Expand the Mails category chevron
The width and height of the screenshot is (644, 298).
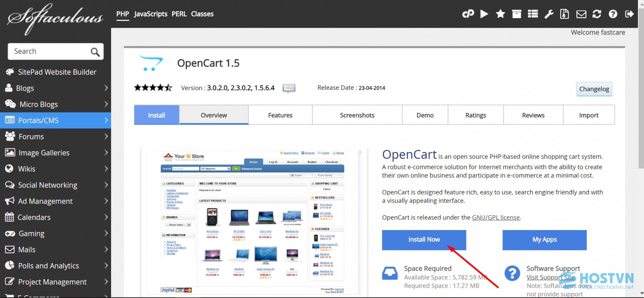[106, 249]
